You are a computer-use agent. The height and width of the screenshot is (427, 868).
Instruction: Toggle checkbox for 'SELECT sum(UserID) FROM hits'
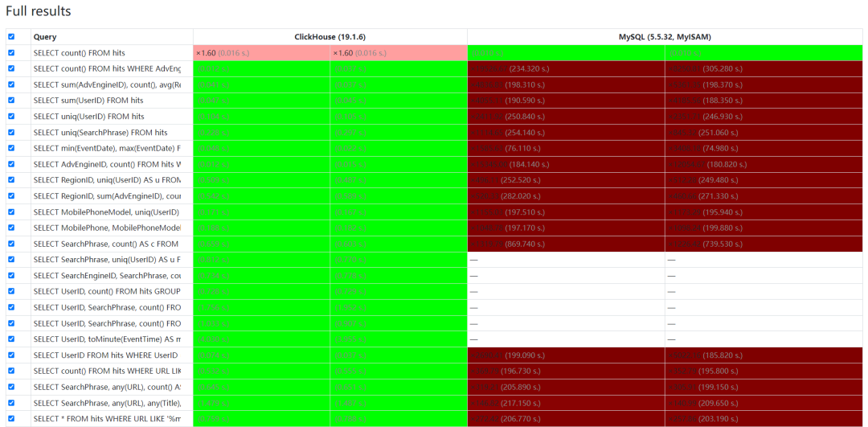click(11, 101)
